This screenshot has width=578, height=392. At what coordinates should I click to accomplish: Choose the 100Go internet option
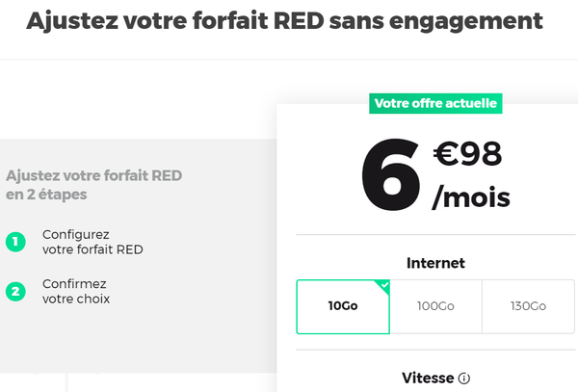point(435,306)
